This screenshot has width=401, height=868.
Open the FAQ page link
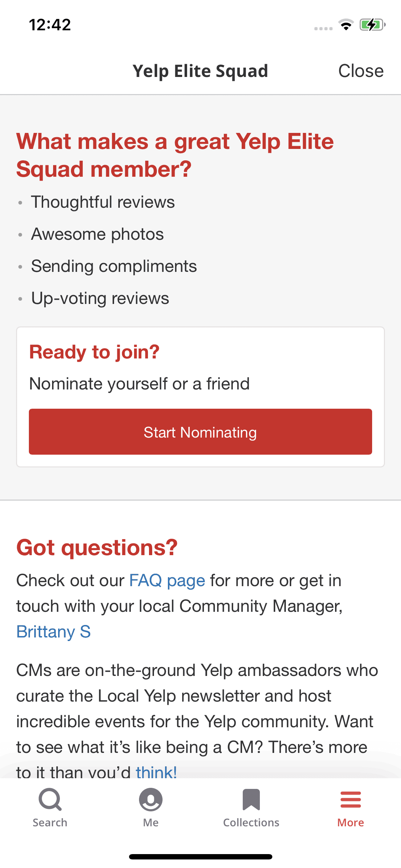point(167,580)
